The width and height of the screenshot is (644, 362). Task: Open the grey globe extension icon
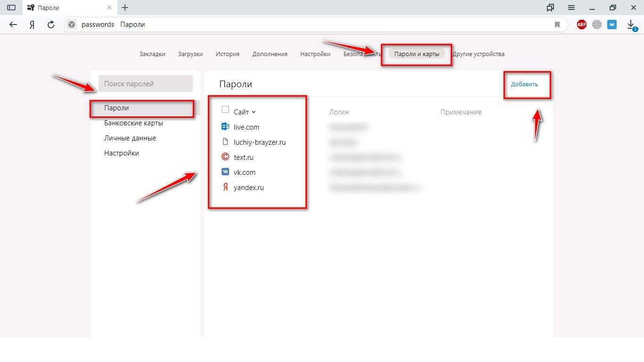point(597,25)
